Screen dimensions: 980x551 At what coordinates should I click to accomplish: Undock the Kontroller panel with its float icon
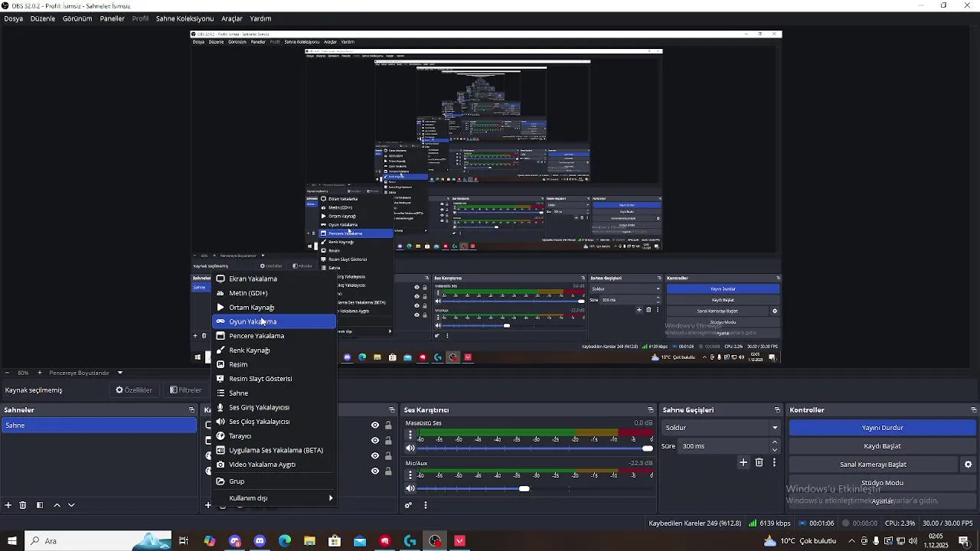click(x=974, y=410)
